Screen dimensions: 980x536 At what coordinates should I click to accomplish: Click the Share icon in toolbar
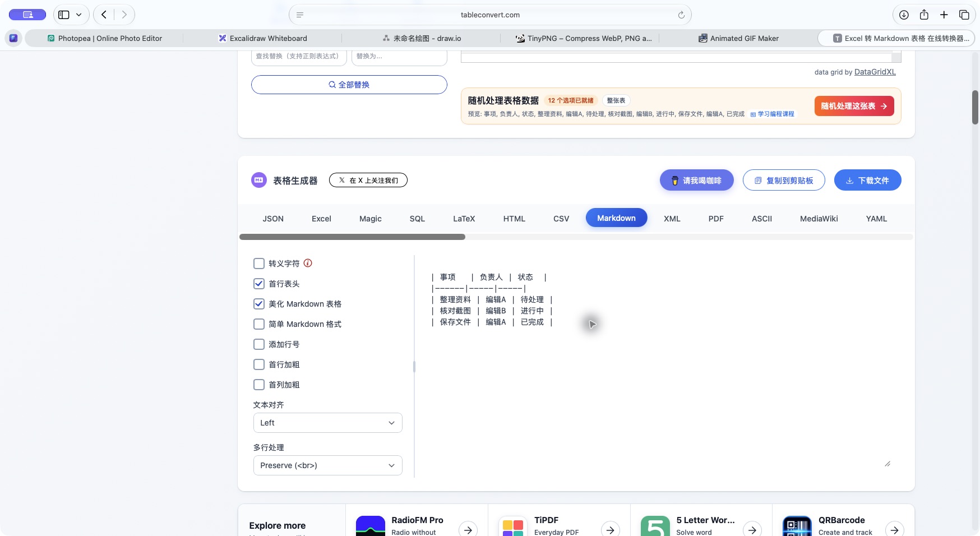click(924, 15)
